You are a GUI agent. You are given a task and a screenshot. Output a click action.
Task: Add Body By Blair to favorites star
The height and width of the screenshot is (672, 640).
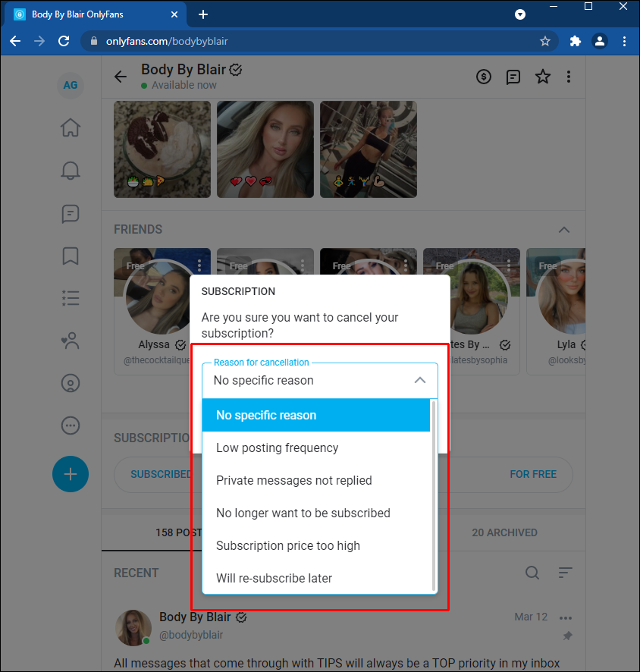click(x=543, y=77)
